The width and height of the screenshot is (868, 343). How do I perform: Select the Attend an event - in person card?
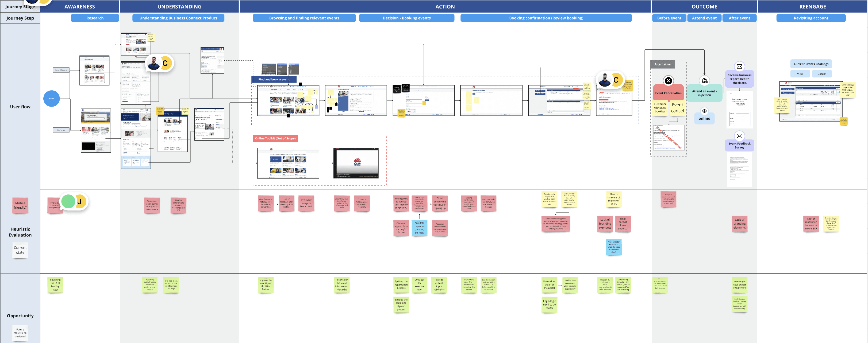tap(704, 93)
